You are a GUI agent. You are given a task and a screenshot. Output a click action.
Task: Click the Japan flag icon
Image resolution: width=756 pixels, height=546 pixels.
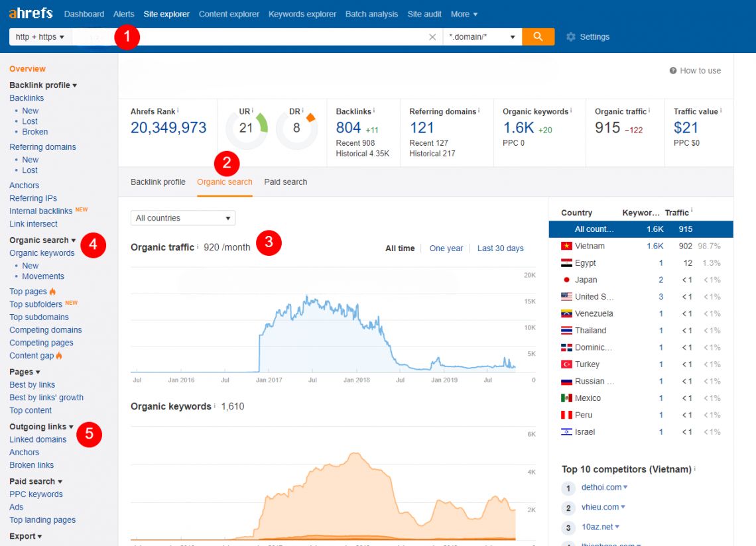tap(566, 280)
